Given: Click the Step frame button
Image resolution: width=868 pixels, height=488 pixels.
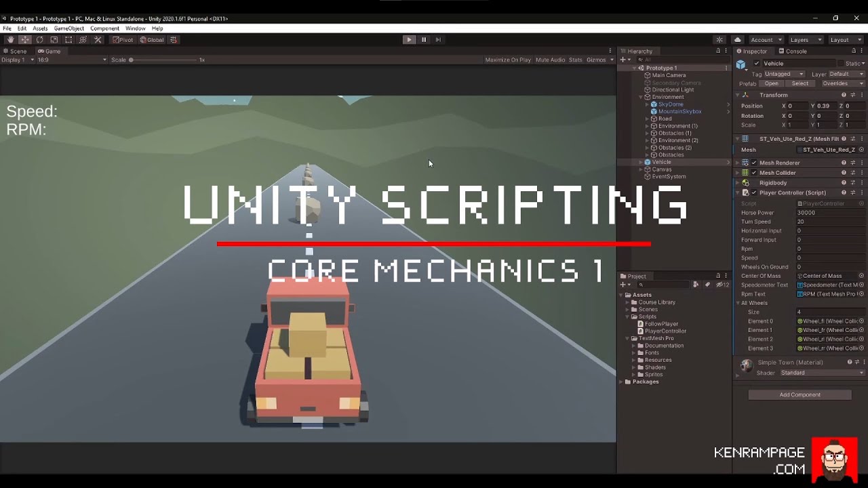Looking at the screenshot, I should coord(438,40).
